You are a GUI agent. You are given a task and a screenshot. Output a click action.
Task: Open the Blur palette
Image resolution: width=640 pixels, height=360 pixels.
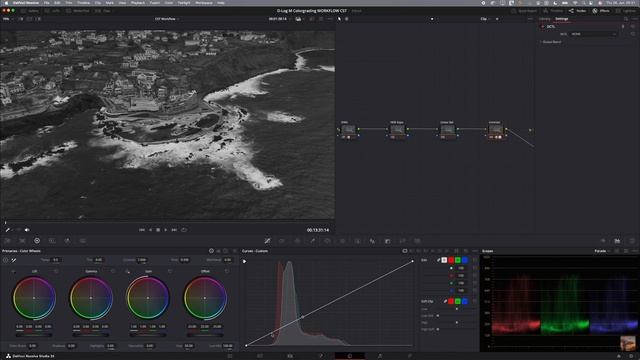click(x=372, y=241)
